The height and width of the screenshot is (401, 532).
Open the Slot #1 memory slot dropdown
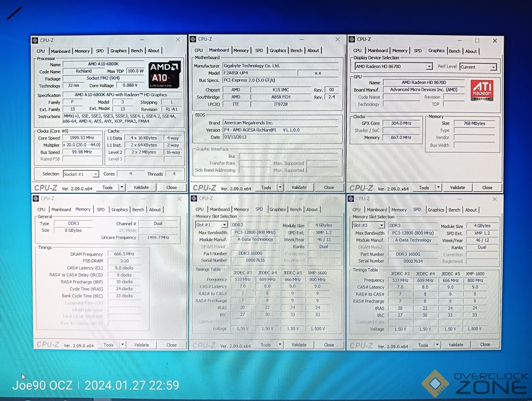pyautogui.click(x=224, y=225)
